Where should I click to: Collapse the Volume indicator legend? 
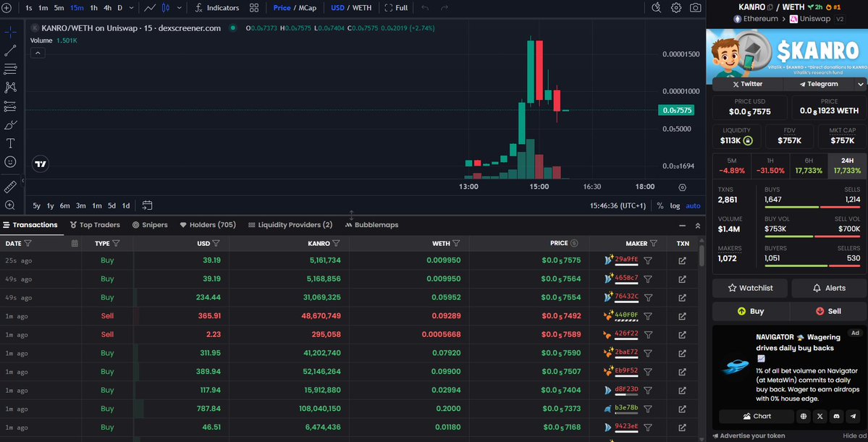pos(38,53)
